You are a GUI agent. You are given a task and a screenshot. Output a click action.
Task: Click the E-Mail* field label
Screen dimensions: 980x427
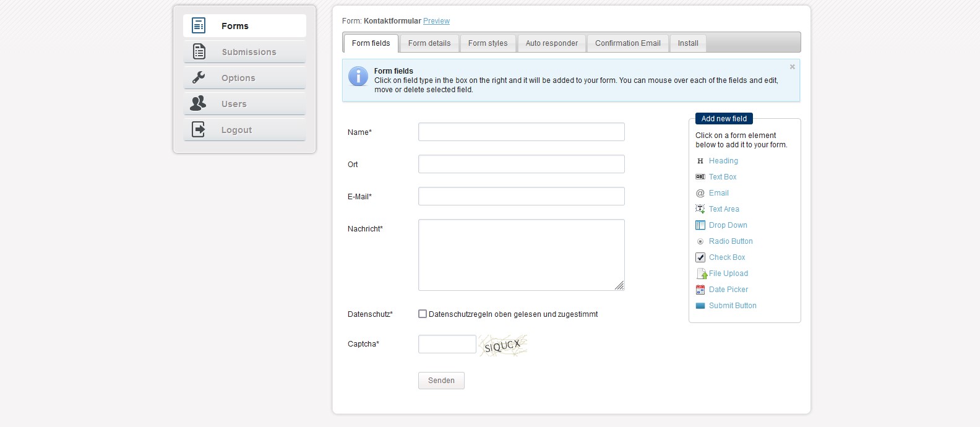(359, 197)
